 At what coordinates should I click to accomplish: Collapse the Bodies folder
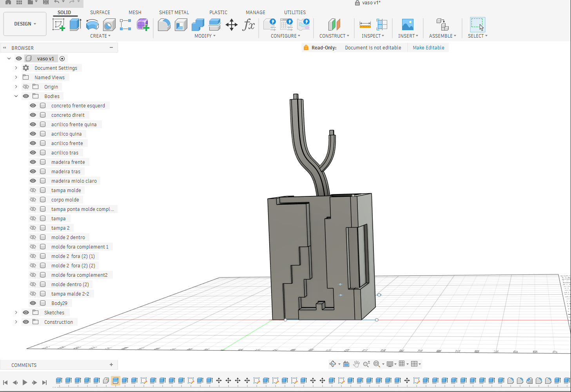click(x=16, y=96)
